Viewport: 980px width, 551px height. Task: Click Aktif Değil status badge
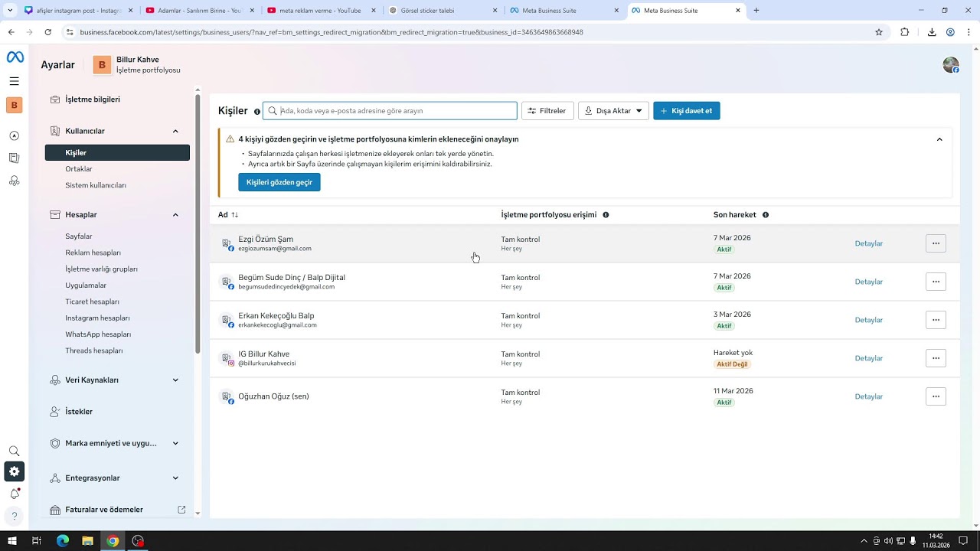732,364
